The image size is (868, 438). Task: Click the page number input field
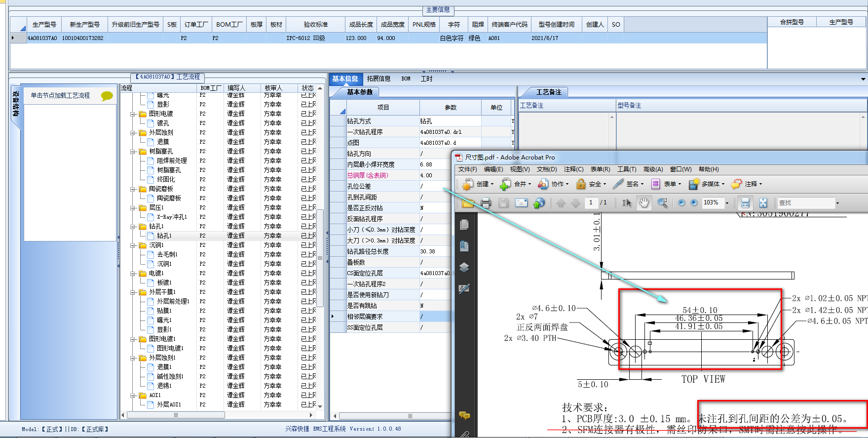pyautogui.click(x=591, y=203)
